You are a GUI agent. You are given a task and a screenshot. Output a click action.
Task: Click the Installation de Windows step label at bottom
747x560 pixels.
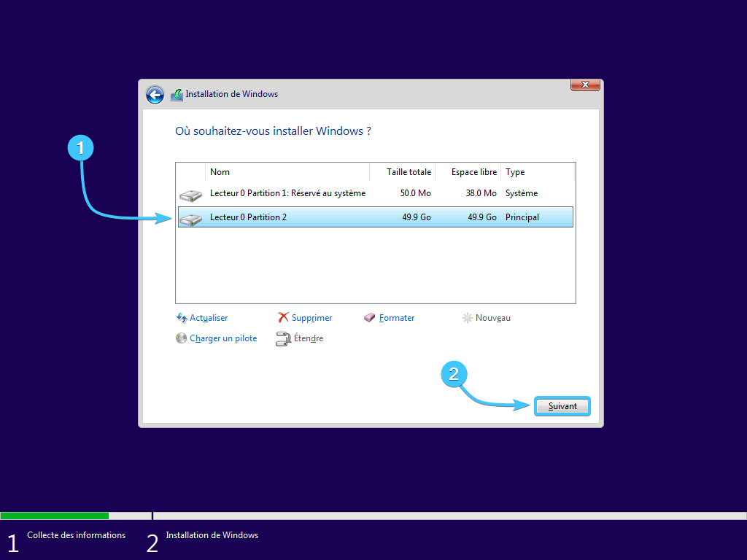click(x=212, y=535)
